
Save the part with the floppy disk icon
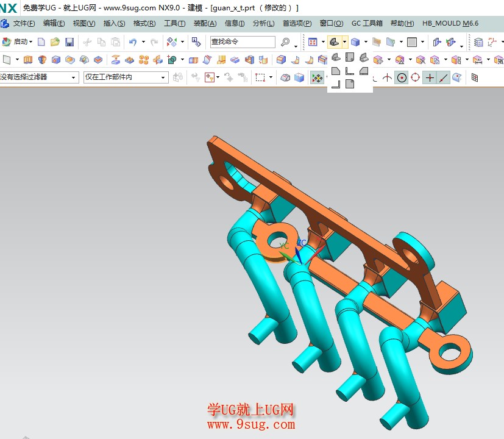pyautogui.click(x=69, y=42)
